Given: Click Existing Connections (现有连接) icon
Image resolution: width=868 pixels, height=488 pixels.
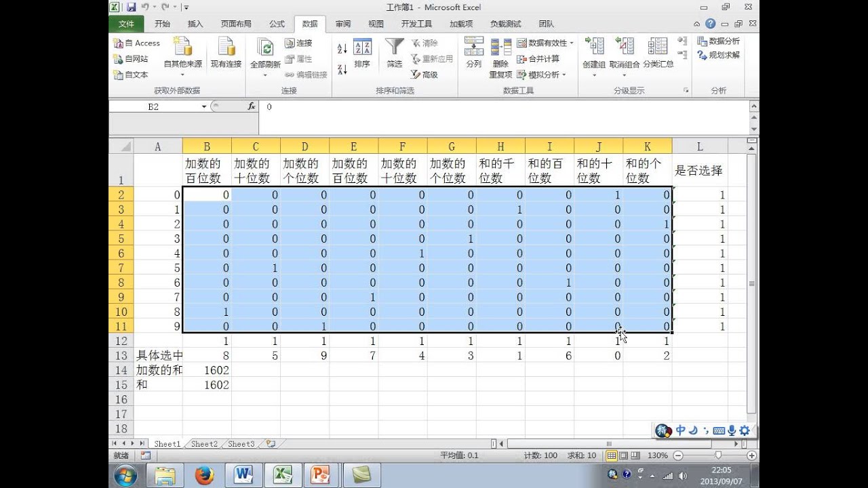Looking at the screenshot, I should [x=226, y=47].
